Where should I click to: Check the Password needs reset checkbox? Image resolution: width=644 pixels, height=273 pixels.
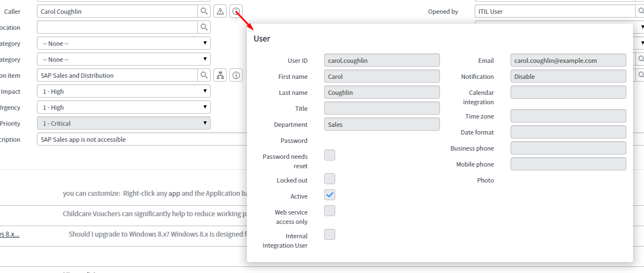(x=330, y=155)
